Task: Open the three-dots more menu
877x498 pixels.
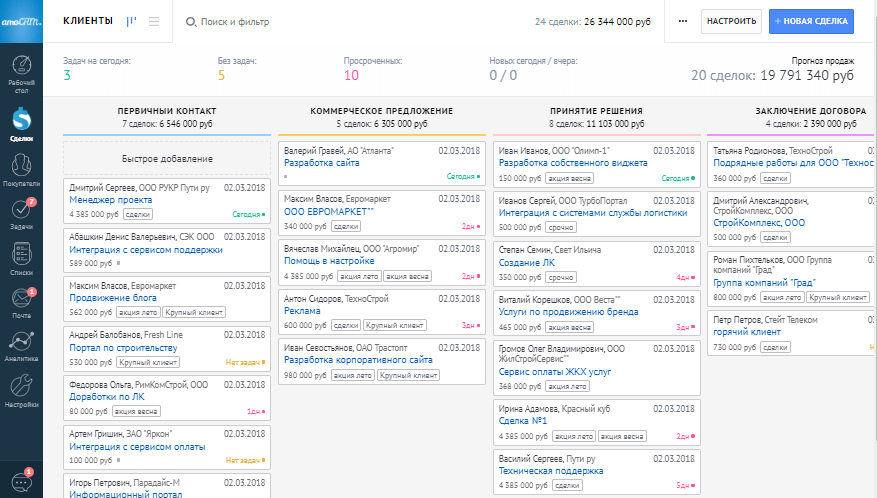Action: [x=682, y=21]
